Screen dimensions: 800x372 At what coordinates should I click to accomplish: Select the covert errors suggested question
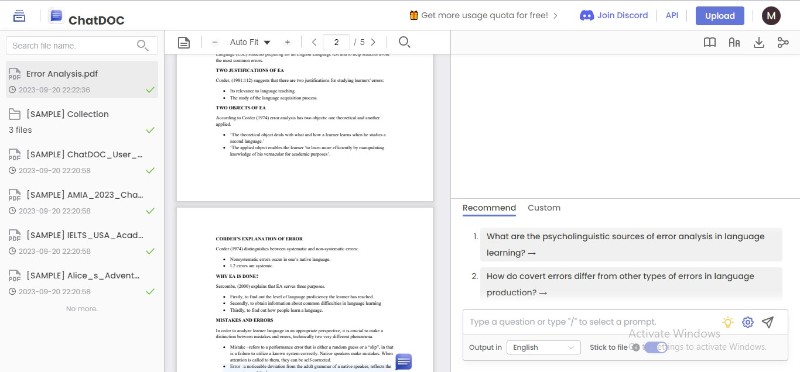point(631,284)
